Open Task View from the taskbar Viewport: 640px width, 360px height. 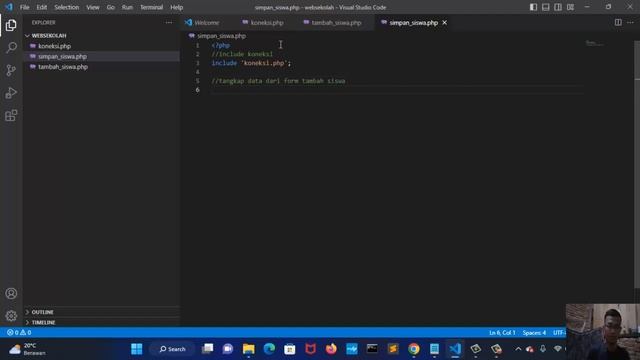pos(207,349)
